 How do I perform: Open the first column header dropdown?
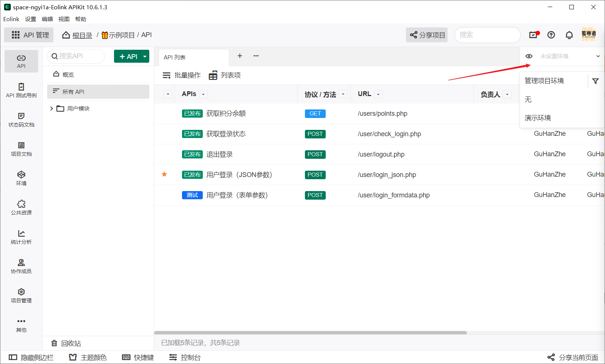pyautogui.click(x=168, y=94)
